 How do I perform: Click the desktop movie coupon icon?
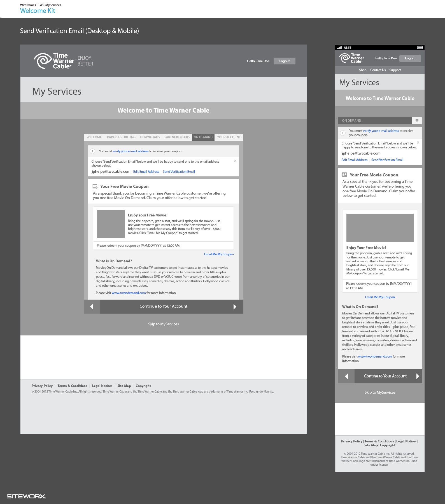point(95,186)
